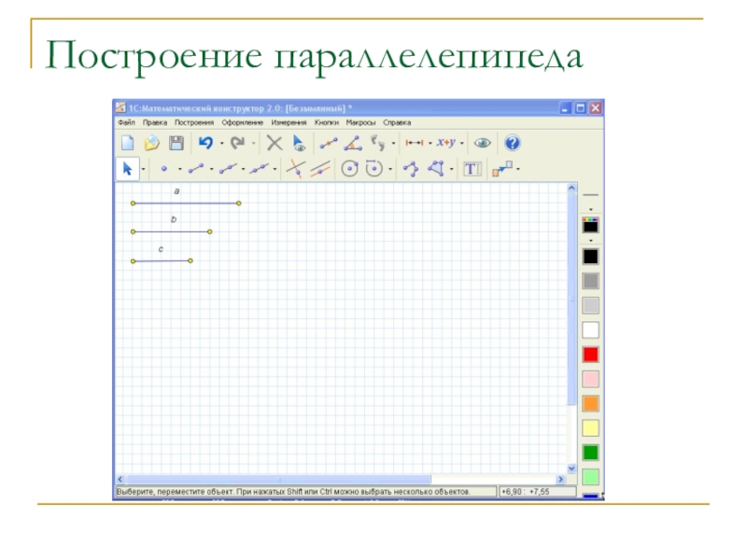Select the footprints trace tool
Screen dimensions: 747x560
tap(378, 143)
